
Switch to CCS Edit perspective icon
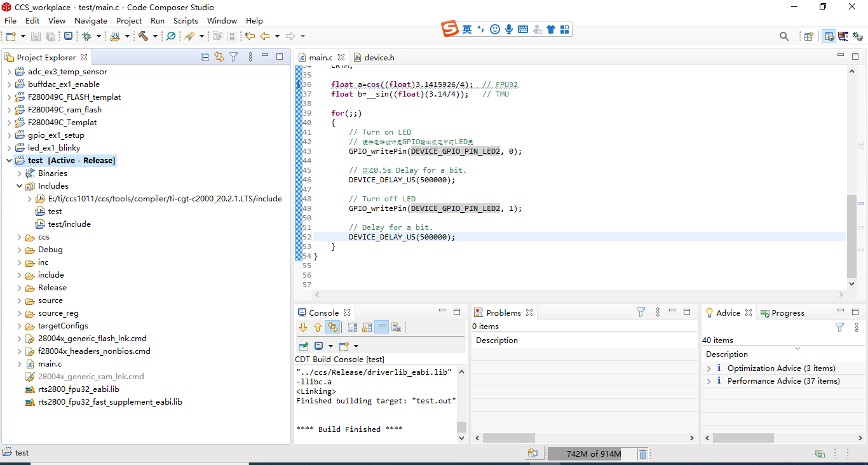pos(829,36)
